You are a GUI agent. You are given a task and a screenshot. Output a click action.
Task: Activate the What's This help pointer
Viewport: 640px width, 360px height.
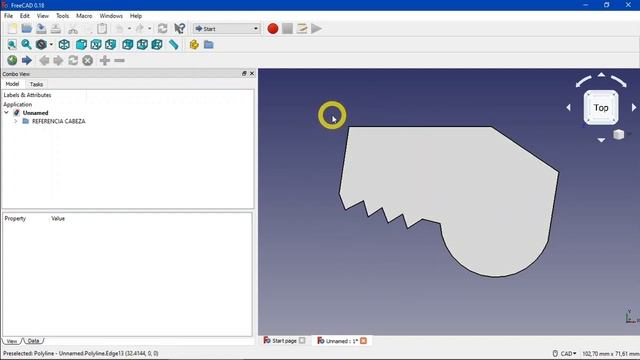[x=180, y=29]
